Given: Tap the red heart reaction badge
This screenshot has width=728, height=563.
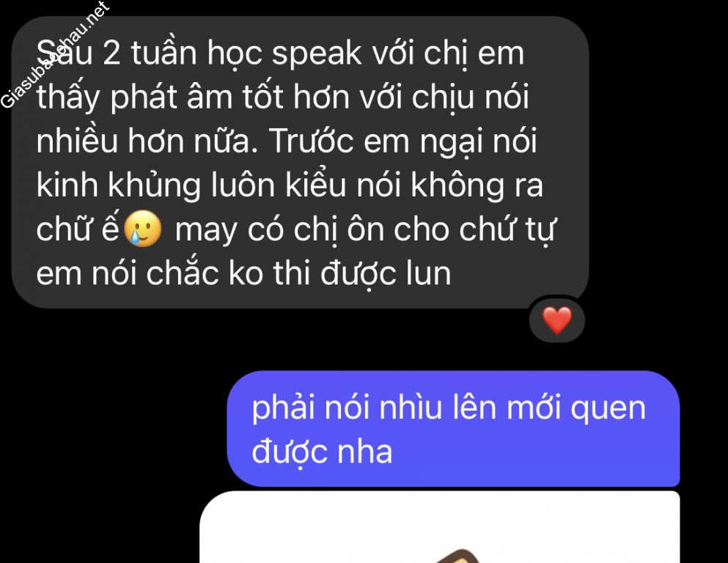Looking at the screenshot, I should pyautogui.click(x=556, y=321).
